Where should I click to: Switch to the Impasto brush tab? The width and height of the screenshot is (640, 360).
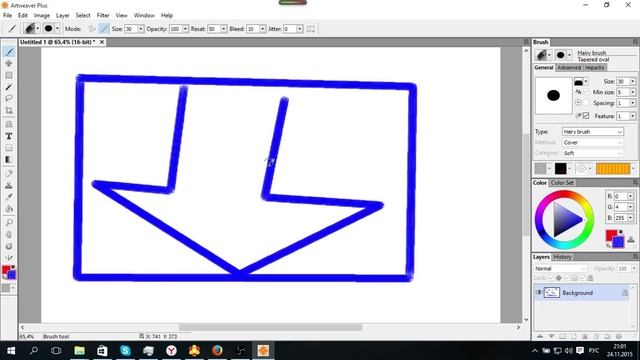[x=595, y=68]
